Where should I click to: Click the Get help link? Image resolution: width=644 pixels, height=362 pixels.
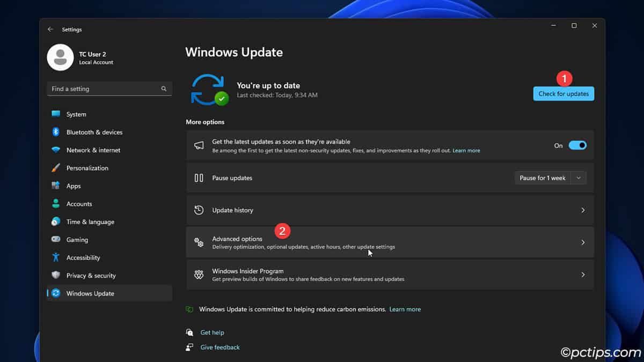213,333
